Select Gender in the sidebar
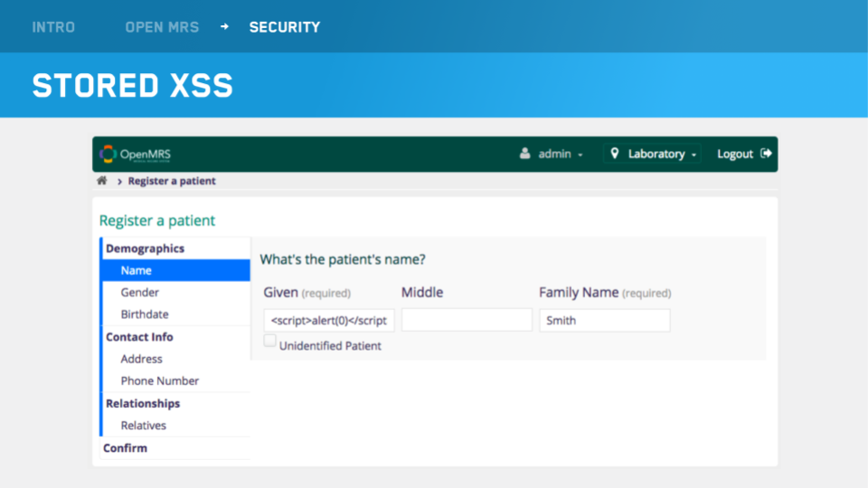The width and height of the screenshot is (868, 488). click(x=140, y=293)
